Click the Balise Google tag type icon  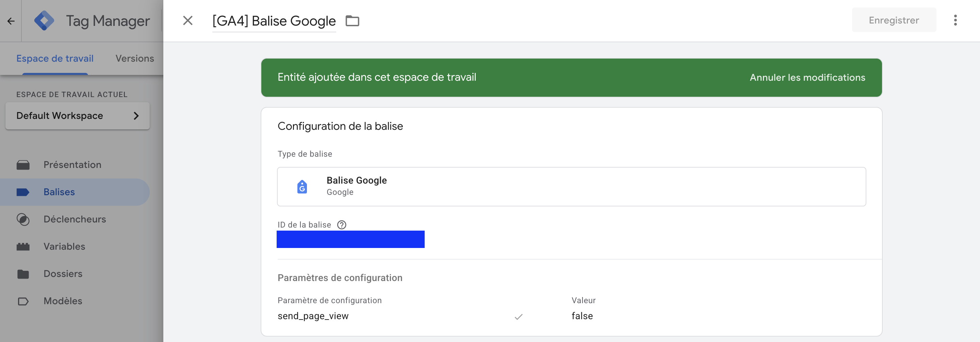coord(302,187)
